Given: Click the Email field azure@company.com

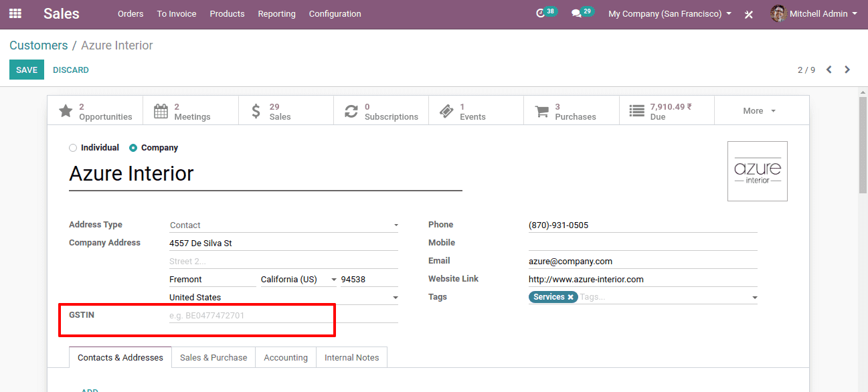Looking at the screenshot, I should (642, 262).
